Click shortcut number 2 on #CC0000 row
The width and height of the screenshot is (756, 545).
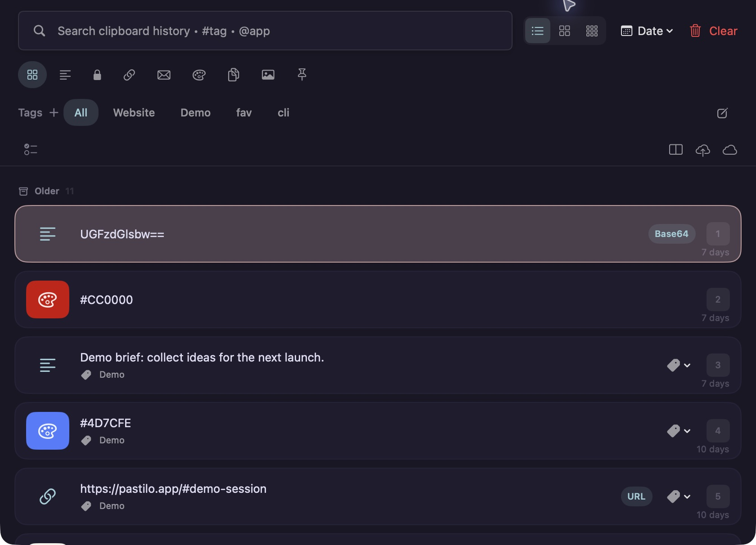pos(718,299)
